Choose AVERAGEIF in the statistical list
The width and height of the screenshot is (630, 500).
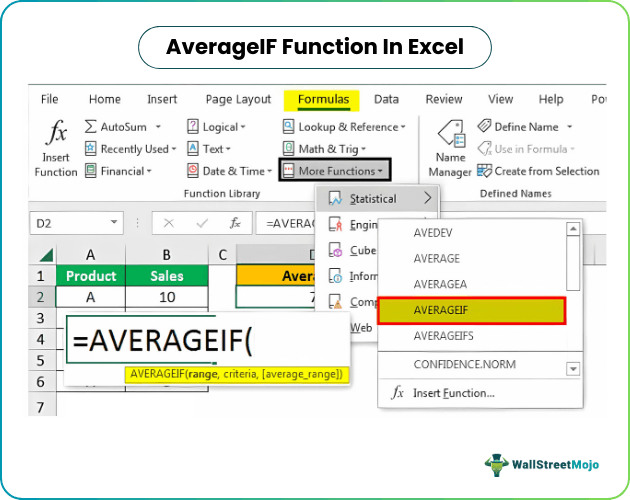pos(472,310)
